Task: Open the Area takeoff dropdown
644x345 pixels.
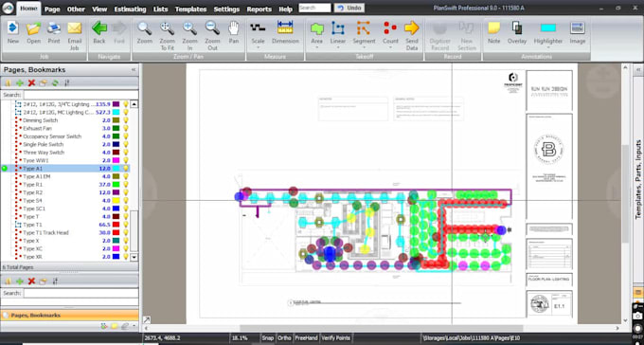Action: tap(316, 47)
